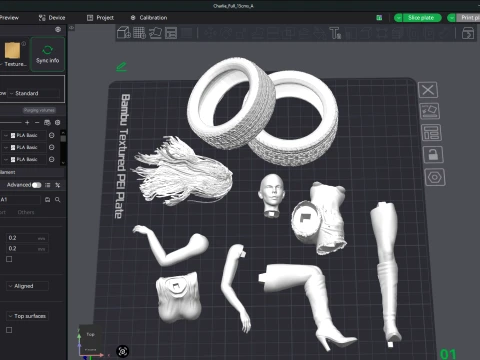Open the bottom PLA Basic filament dropdown
This screenshot has height=360, width=480.
tap(25, 159)
